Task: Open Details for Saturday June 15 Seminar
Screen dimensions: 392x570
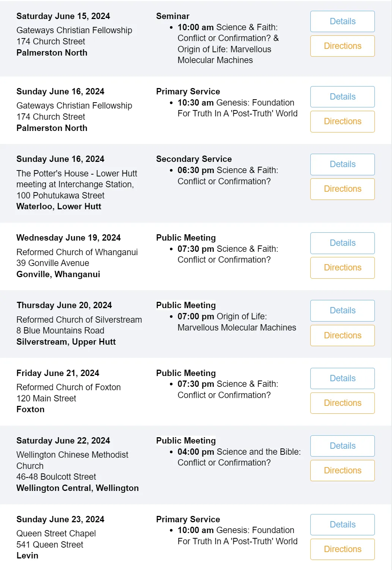Action: [342, 21]
